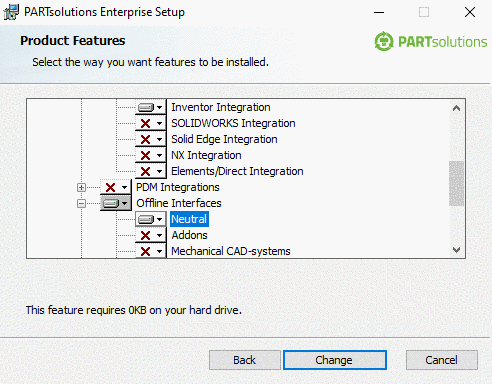
Task: Select Mechanical CAD-systems feature label
Action: click(231, 251)
